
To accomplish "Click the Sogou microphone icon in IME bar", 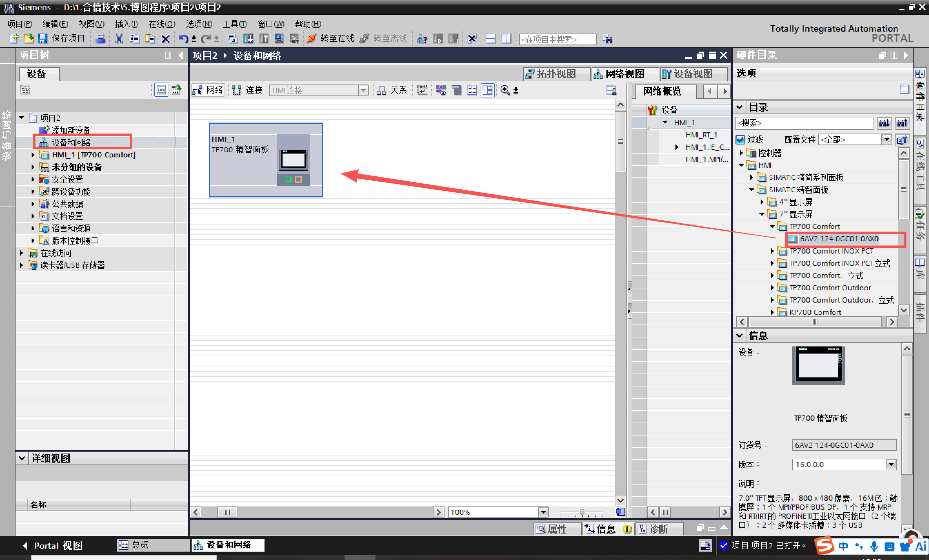I will [874, 546].
